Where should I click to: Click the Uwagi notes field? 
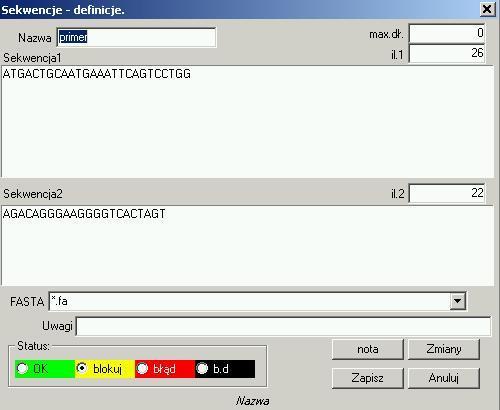[283, 326]
